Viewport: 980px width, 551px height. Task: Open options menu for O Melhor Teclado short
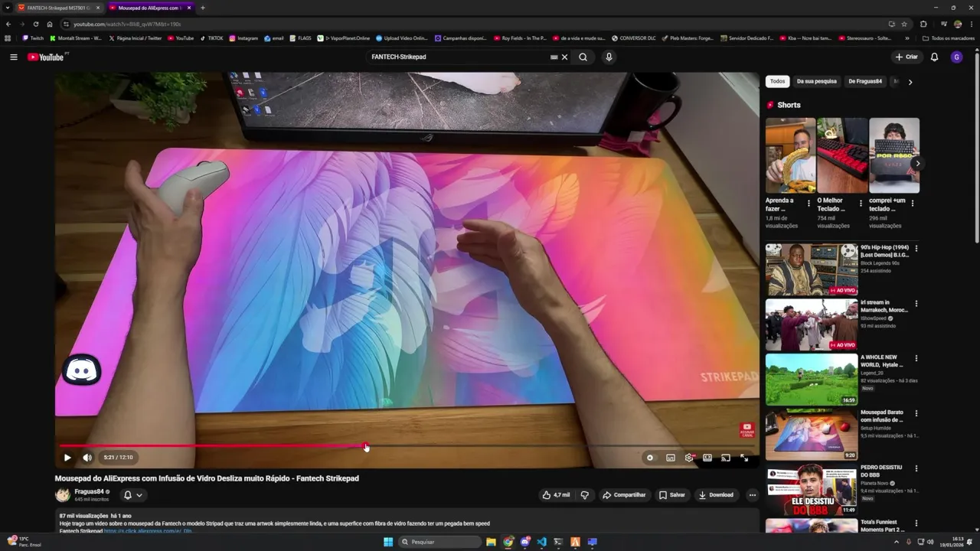pos(861,204)
